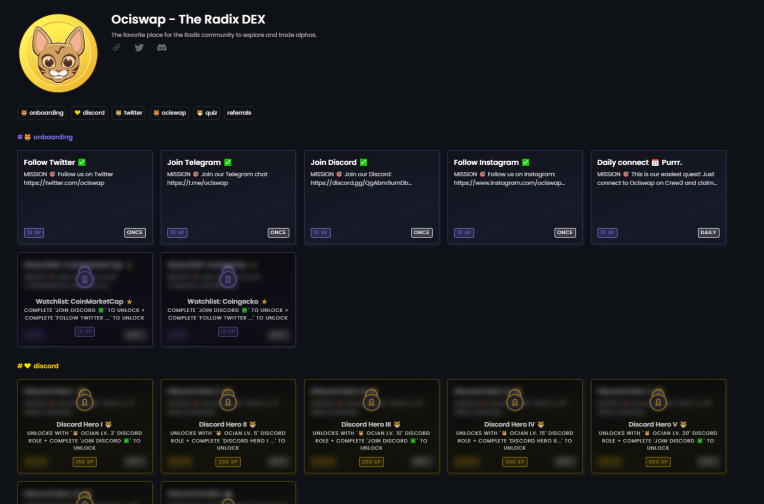Click the 150 XP badge on Discord Hero I
The width and height of the screenshot is (764, 504).
click(x=85, y=462)
